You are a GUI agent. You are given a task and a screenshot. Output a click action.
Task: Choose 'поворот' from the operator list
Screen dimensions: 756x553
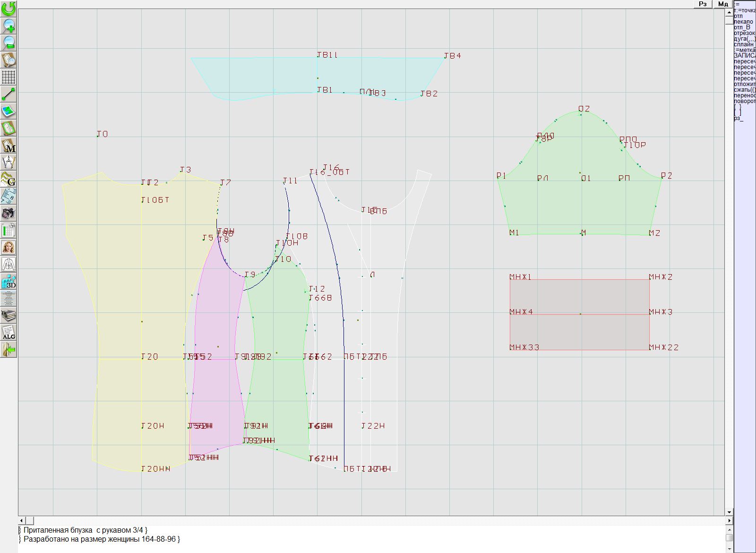744,101
